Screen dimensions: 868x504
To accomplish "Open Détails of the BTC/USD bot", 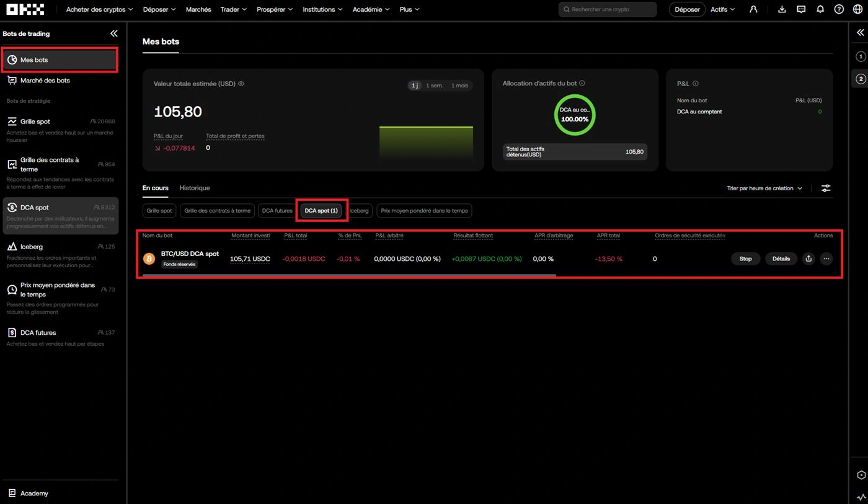I will 781,259.
